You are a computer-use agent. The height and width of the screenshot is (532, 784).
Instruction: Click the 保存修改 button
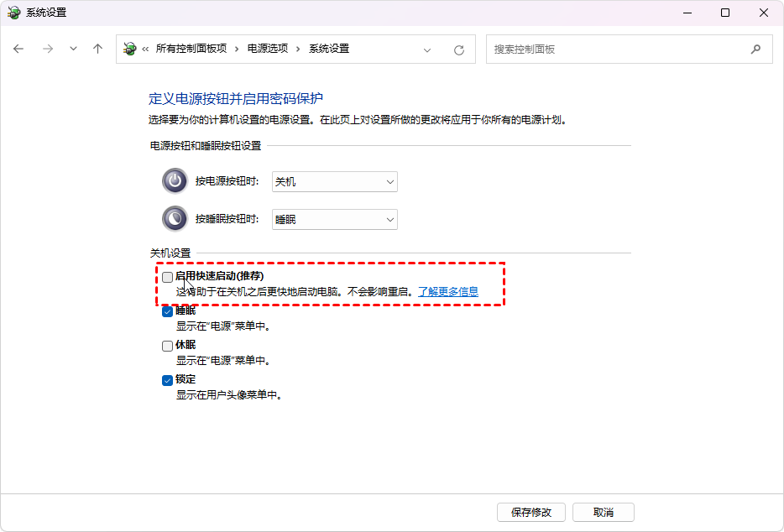point(531,512)
